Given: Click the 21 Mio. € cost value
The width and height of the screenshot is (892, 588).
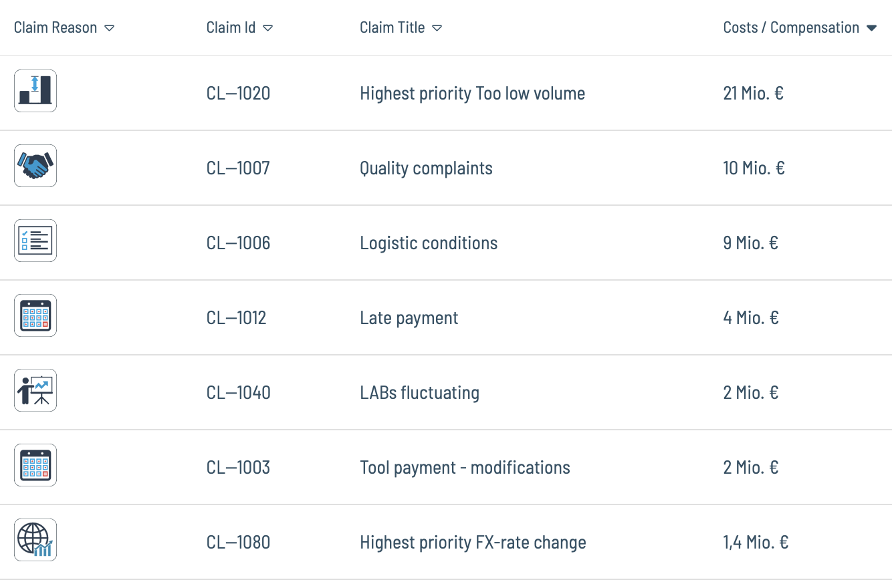Looking at the screenshot, I should (754, 93).
